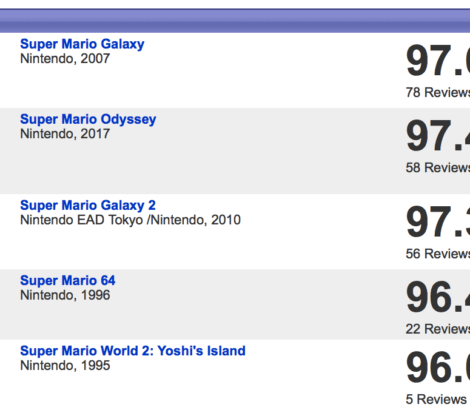The image size is (470, 410).
Task: Open the 58 Reviews count
Action: coord(438,168)
